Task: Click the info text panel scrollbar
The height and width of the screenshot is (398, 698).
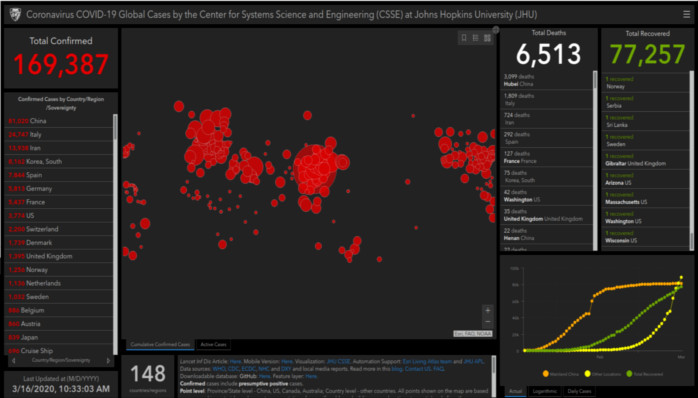Action: point(493,376)
